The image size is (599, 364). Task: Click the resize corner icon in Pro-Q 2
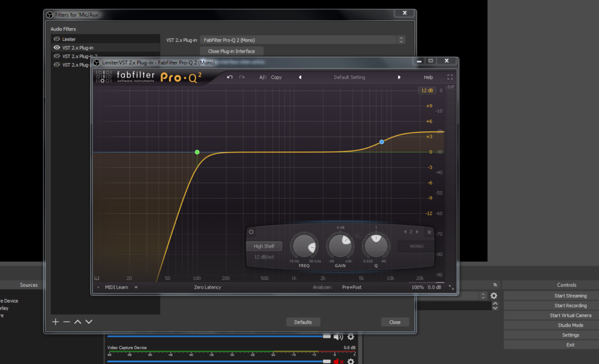click(451, 287)
